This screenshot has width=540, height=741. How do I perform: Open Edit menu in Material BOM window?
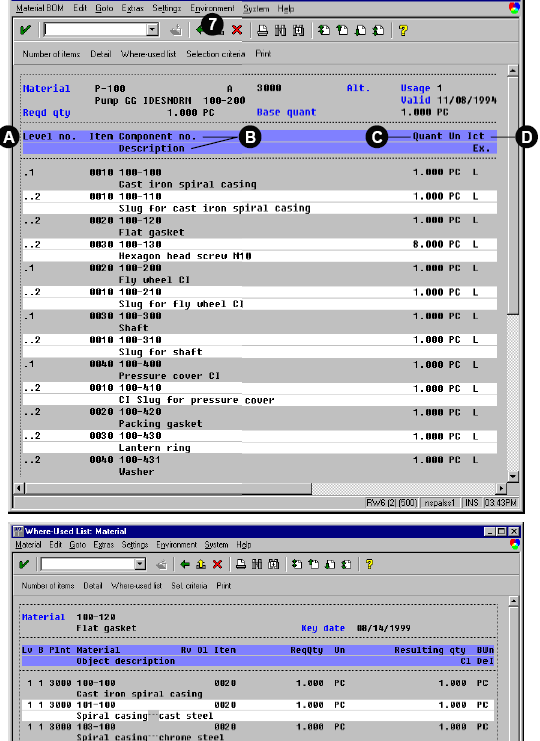[80, 8]
